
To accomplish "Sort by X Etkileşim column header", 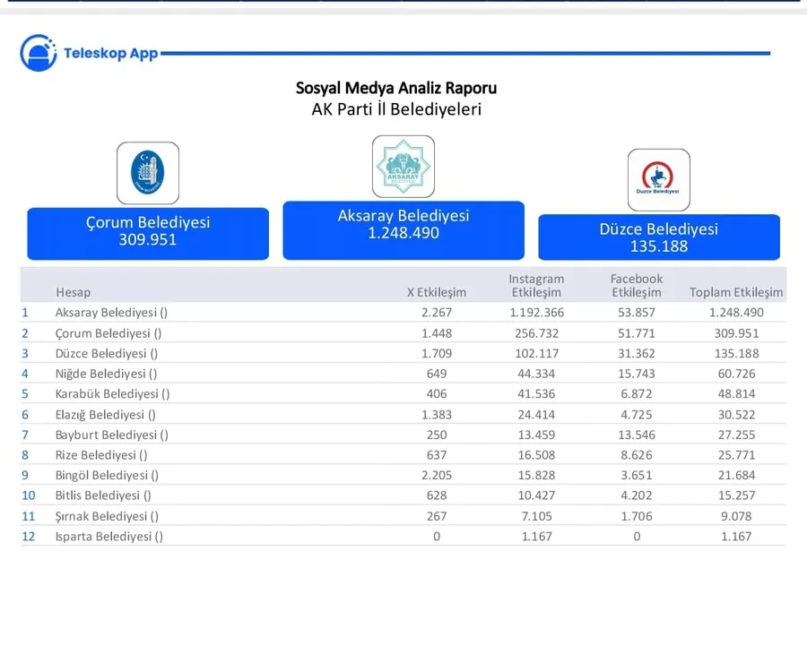I will pyautogui.click(x=437, y=292).
